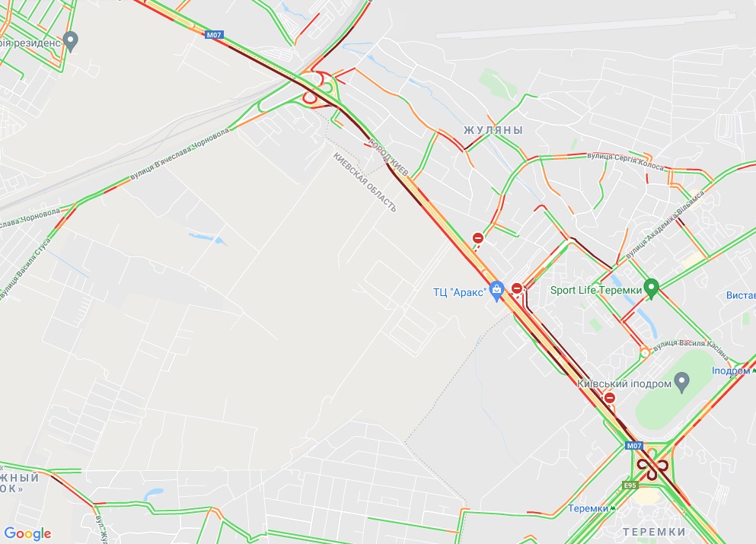
Task: Click the Київський іподром text label
Action: [624, 384]
